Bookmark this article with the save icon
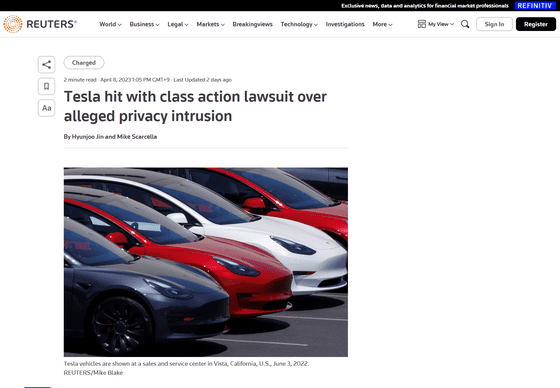This screenshot has height=388, width=560. [x=46, y=86]
